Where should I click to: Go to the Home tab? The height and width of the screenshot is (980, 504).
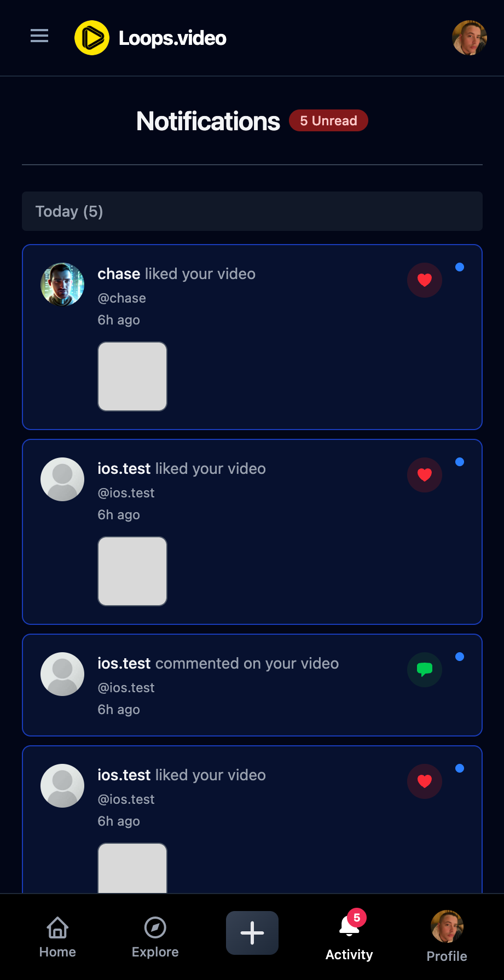point(57,937)
